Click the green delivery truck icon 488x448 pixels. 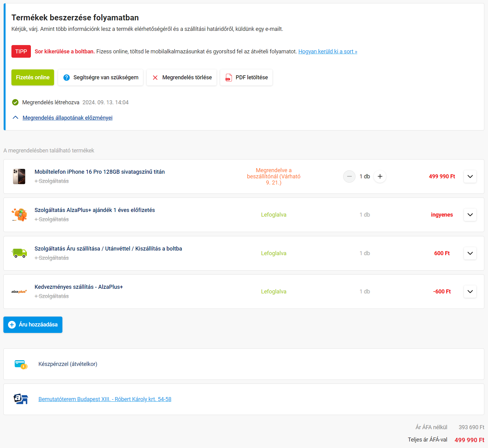[19, 253]
